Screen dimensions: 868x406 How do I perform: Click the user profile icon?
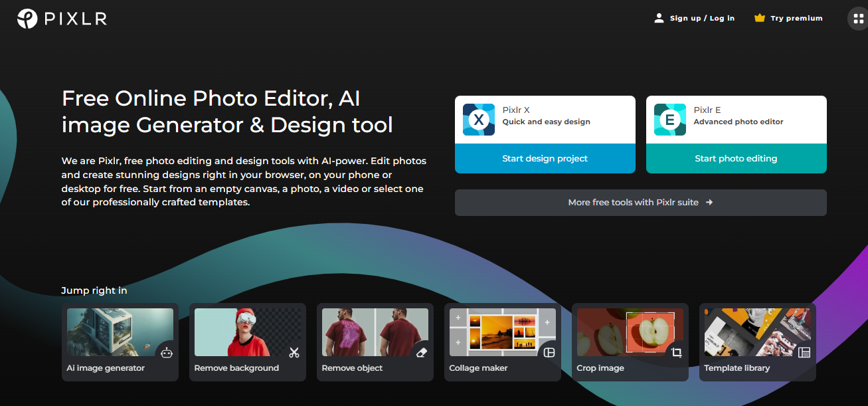(x=659, y=18)
